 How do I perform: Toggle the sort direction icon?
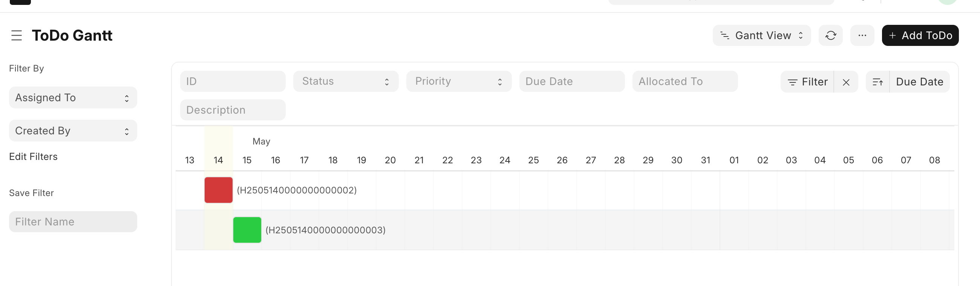[x=877, y=82]
